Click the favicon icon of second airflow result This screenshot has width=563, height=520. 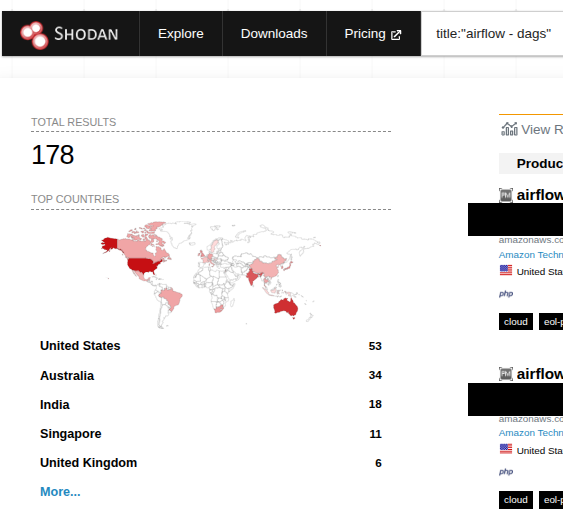point(506,374)
